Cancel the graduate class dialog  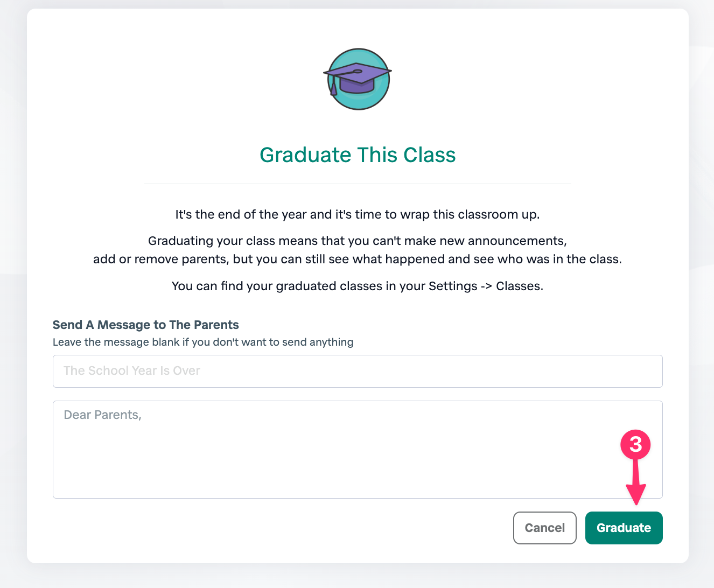click(544, 528)
